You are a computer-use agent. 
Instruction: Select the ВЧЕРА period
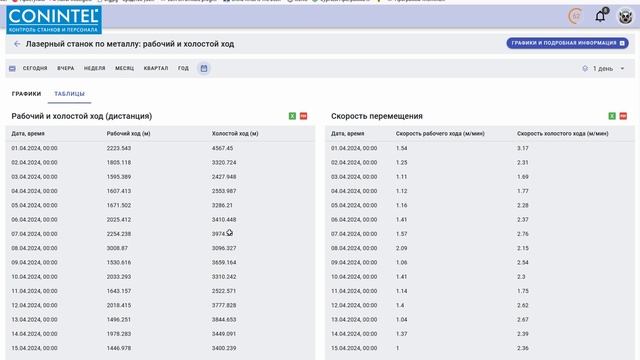pos(66,68)
